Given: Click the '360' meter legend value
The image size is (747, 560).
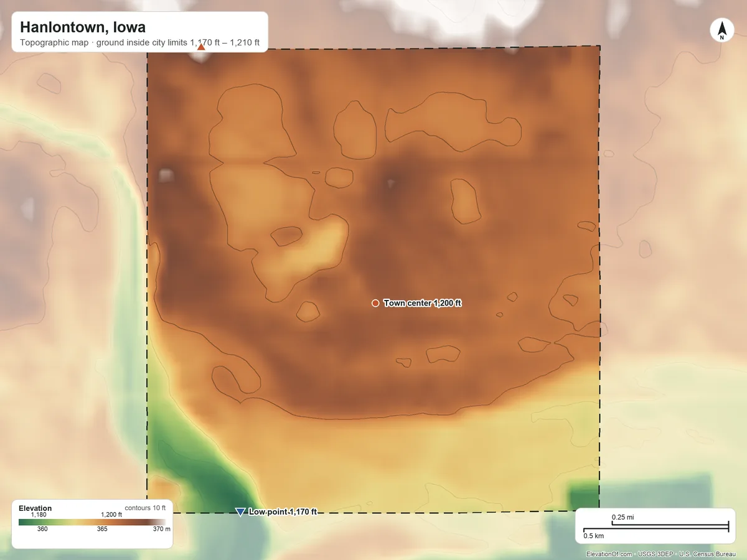Looking at the screenshot, I should pyautogui.click(x=42, y=530).
